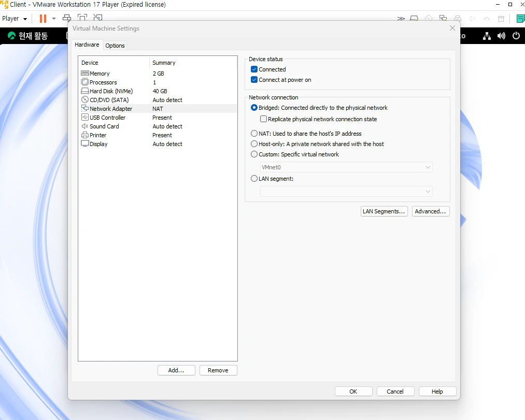Select the Printer device row
This screenshot has width=525, height=420.
click(158, 135)
